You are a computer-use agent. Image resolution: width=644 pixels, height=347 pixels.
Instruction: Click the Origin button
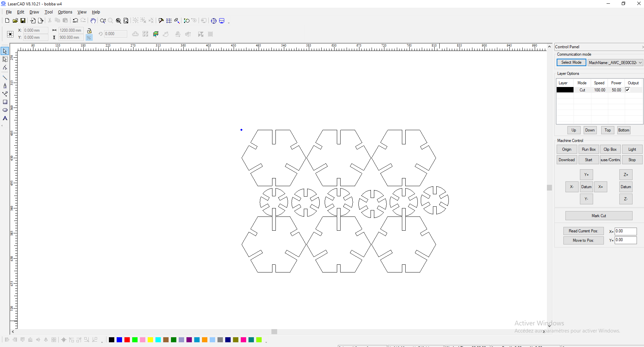(x=566, y=149)
